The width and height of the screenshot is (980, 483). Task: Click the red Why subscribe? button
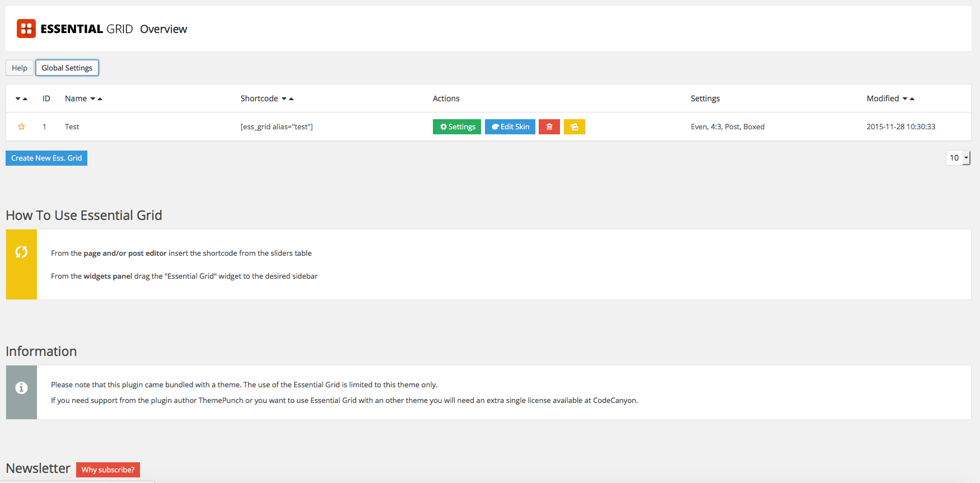(108, 470)
